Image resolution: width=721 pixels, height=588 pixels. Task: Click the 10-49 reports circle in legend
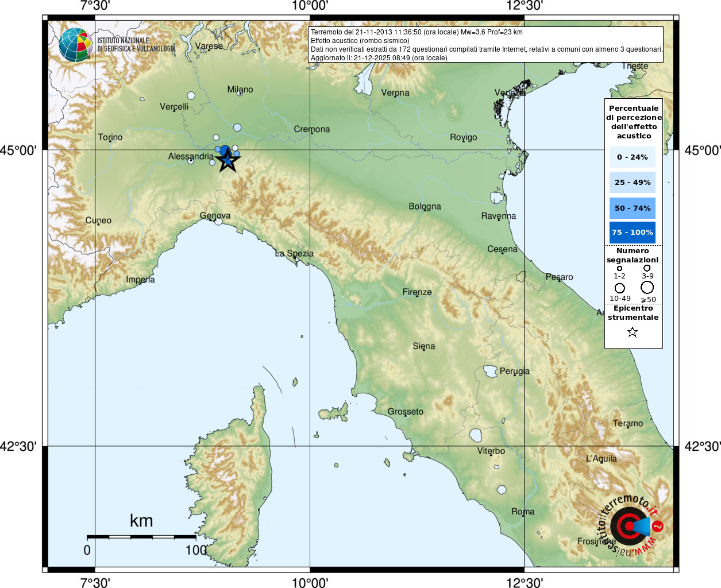(x=619, y=288)
